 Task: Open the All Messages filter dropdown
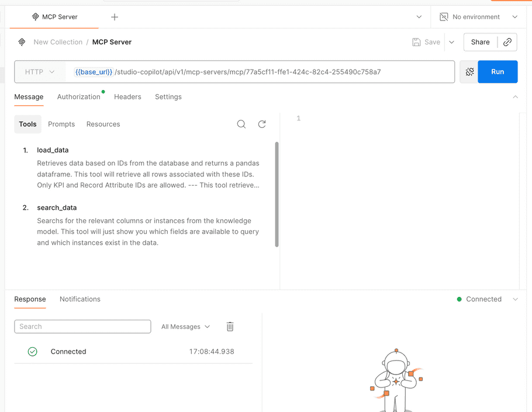click(x=185, y=327)
